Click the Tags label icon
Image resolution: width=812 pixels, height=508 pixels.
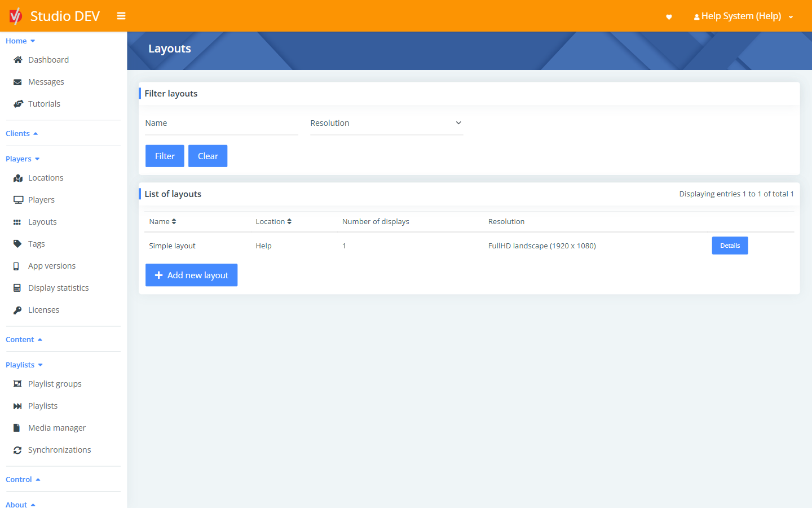click(x=17, y=244)
